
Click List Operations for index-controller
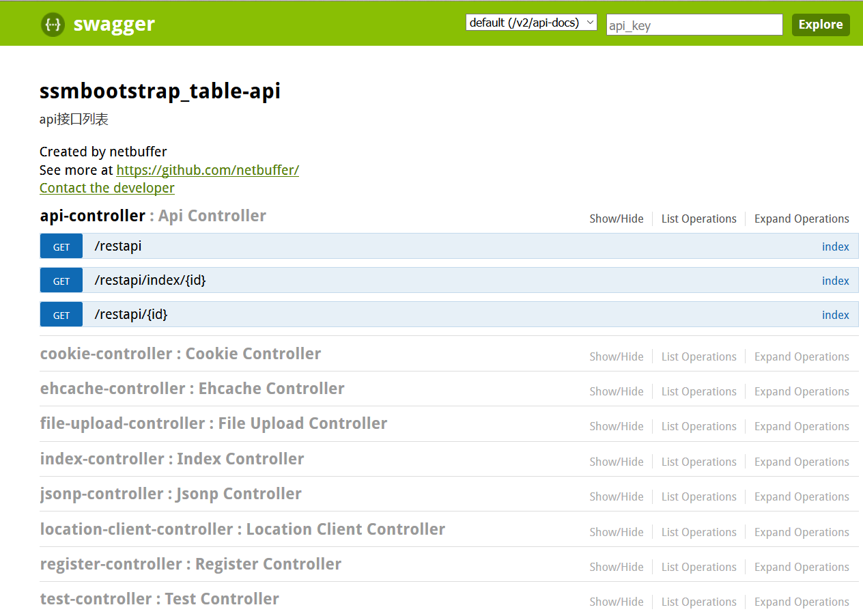[x=699, y=462]
